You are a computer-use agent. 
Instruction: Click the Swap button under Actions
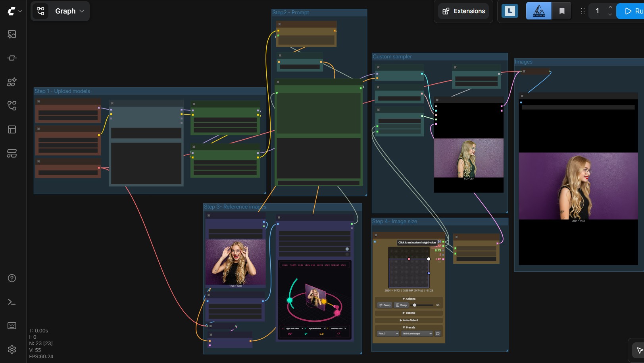tap(384, 305)
